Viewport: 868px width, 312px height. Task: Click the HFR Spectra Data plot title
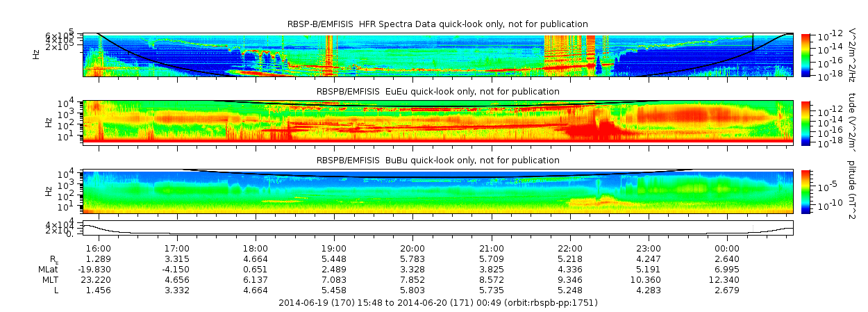click(x=437, y=24)
